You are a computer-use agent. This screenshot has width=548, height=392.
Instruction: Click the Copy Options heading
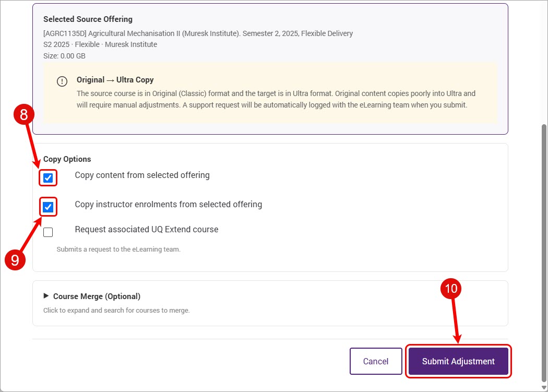[x=67, y=159]
